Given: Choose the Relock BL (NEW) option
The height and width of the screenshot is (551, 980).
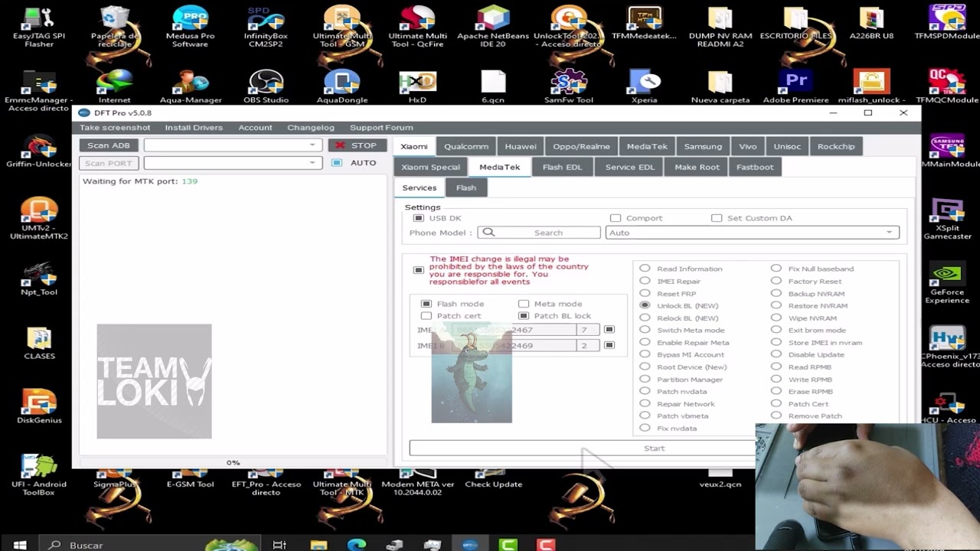Looking at the screenshot, I should 645,318.
